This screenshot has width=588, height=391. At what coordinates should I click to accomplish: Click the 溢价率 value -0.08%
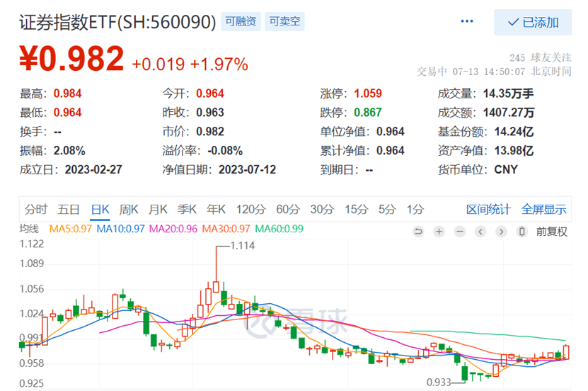[225, 151]
